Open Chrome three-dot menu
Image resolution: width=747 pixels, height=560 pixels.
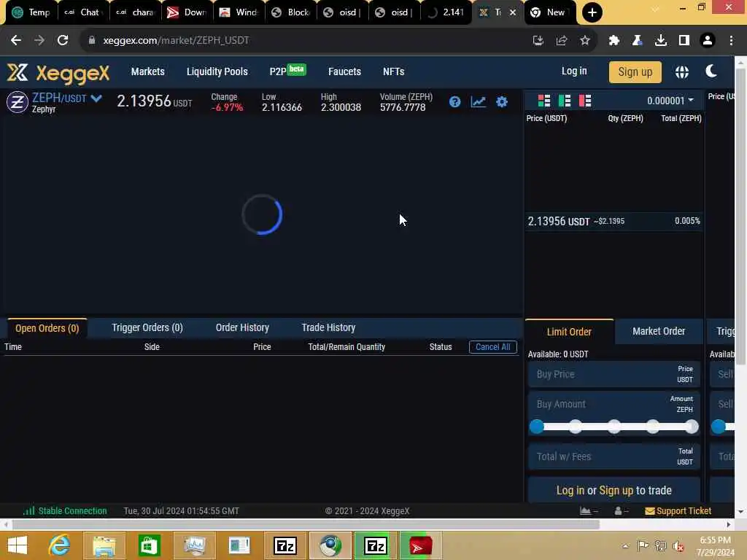731,41
